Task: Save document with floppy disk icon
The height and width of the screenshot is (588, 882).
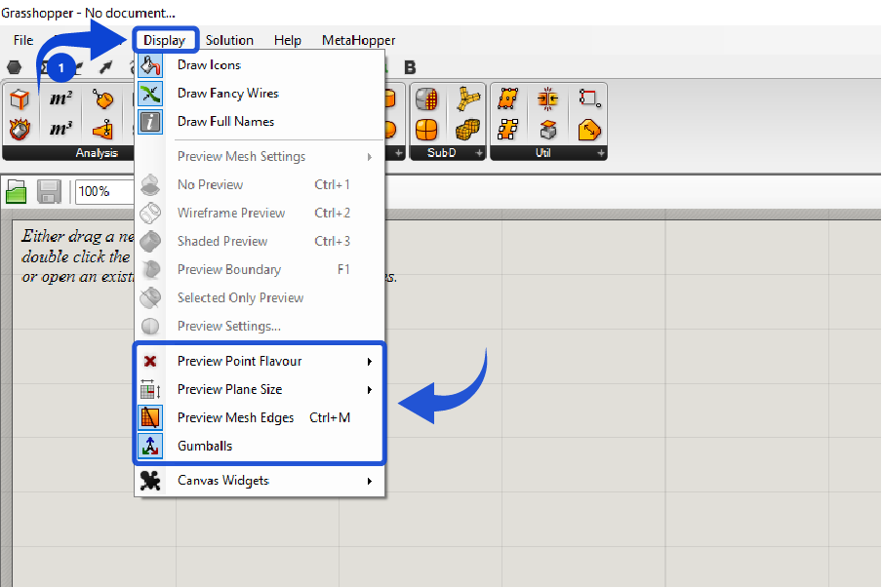Action: (x=49, y=191)
